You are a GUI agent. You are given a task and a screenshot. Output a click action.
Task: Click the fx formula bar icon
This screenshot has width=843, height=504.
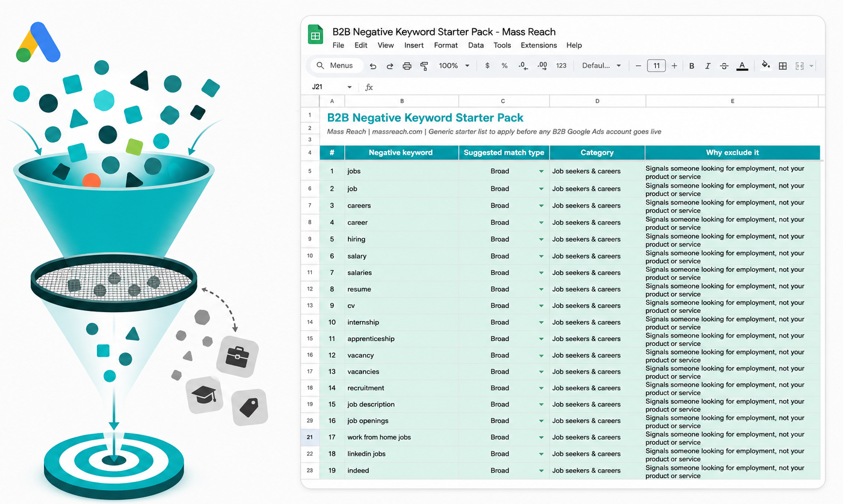point(369,87)
